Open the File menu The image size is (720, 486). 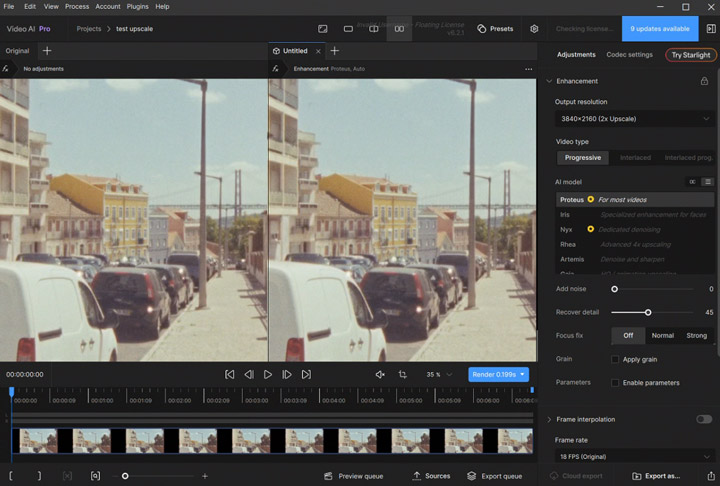coord(9,6)
